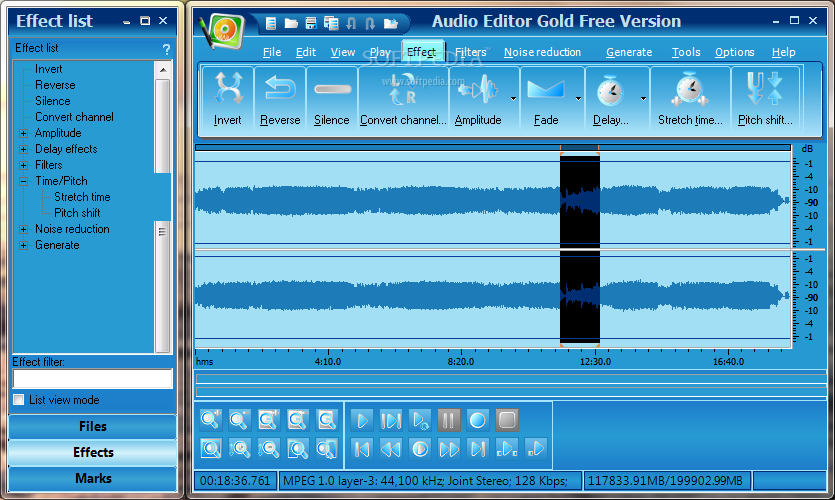Open the Generate menu
835x500 pixels.
click(629, 52)
